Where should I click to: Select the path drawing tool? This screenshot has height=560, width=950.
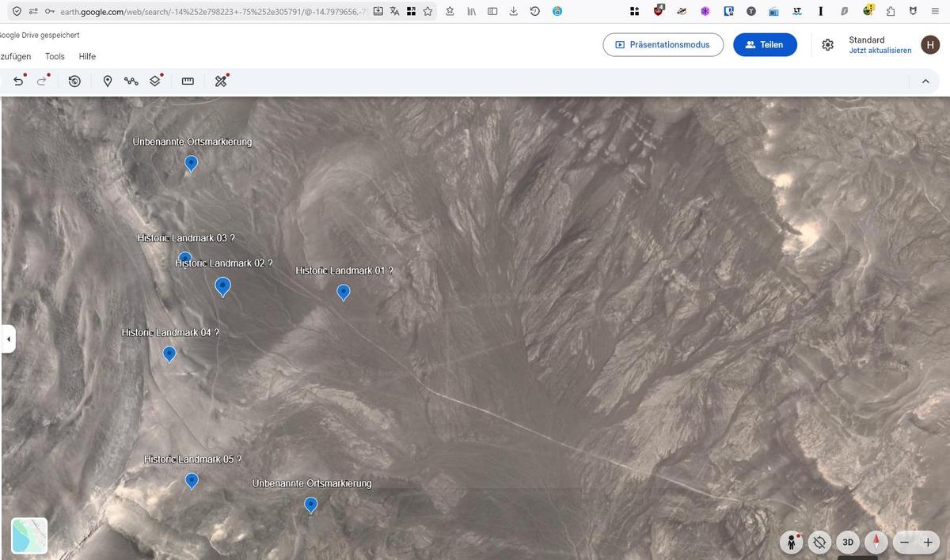click(x=131, y=81)
